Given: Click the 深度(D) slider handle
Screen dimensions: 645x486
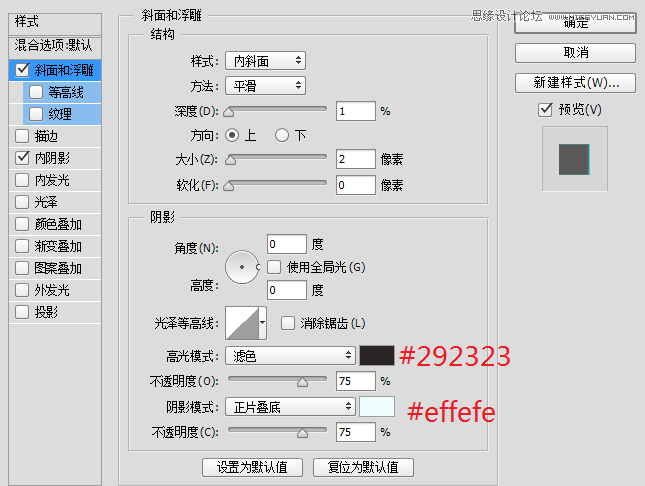Looking at the screenshot, I should point(229,112).
